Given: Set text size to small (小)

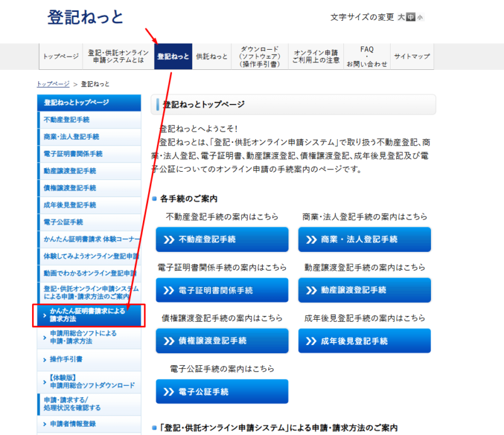Looking at the screenshot, I should pos(420,18).
